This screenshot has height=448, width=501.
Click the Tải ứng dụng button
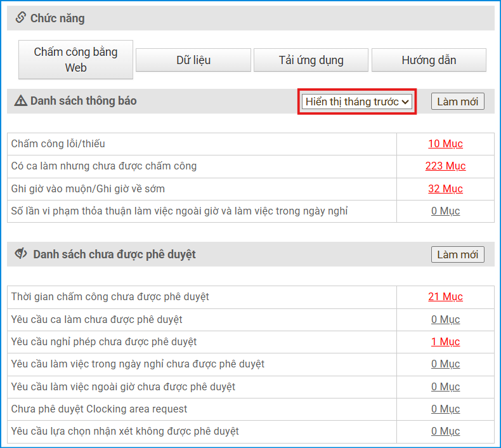pos(311,60)
